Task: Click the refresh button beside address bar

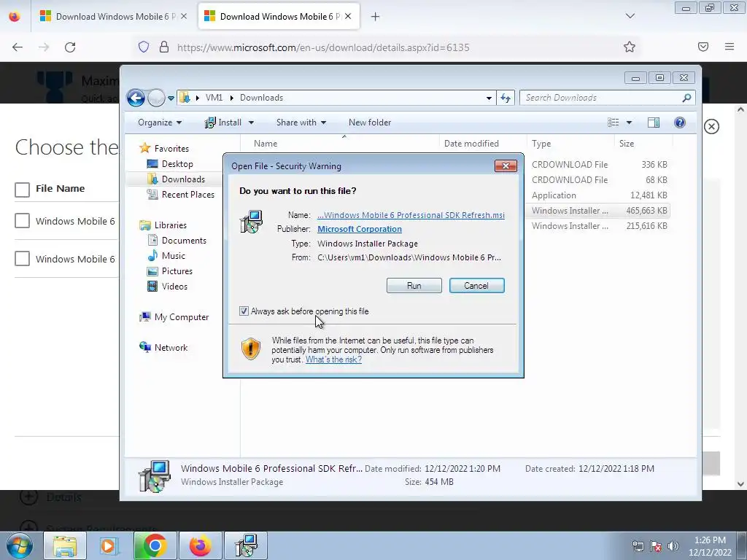Action: point(506,98)
